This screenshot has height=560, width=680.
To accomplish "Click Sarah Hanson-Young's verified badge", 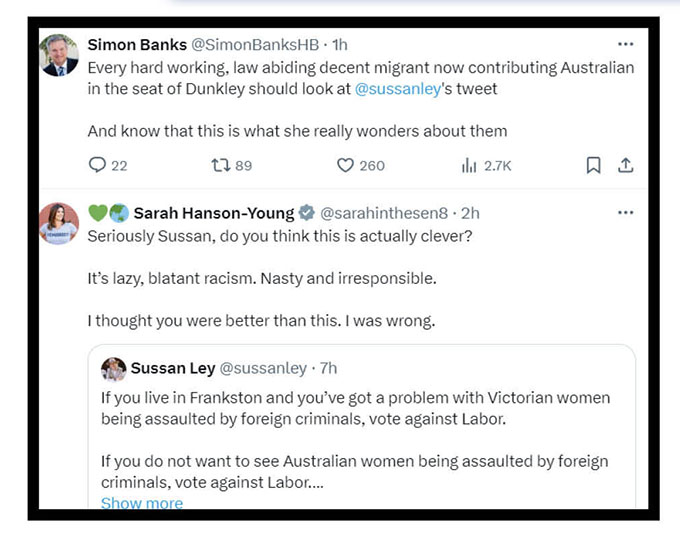I will [x=307, y=213].
